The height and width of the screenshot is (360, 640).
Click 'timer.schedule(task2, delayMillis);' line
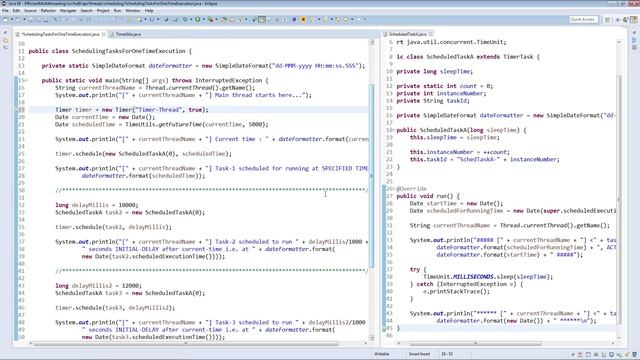pos(113,227)
